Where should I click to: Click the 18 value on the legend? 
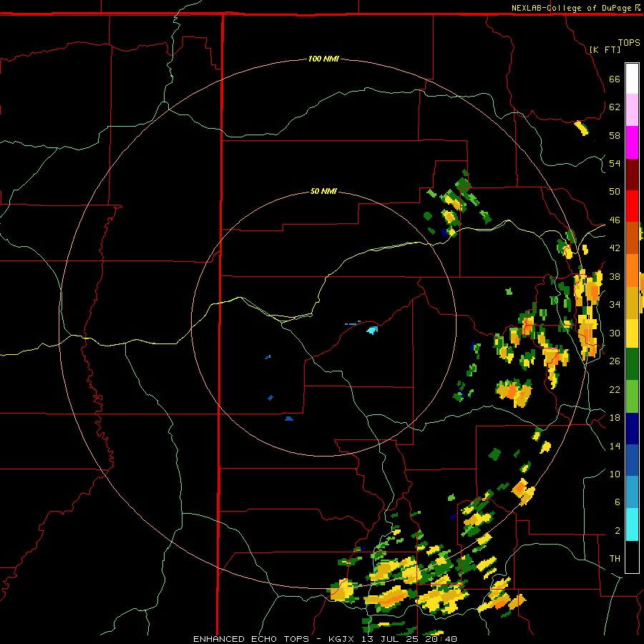pos(615,418)
